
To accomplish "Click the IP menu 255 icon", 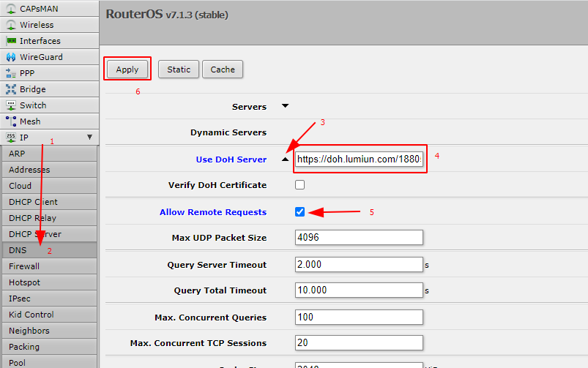I will point(11,137).
